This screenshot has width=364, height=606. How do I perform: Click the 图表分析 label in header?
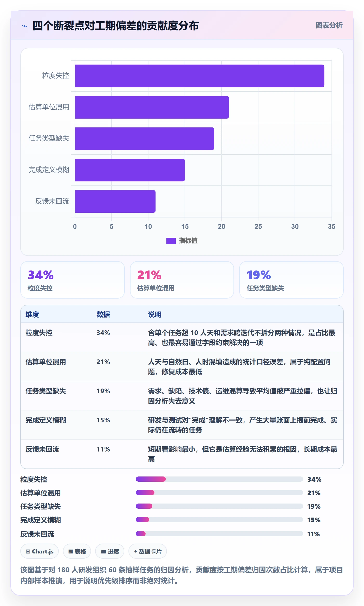329,25
